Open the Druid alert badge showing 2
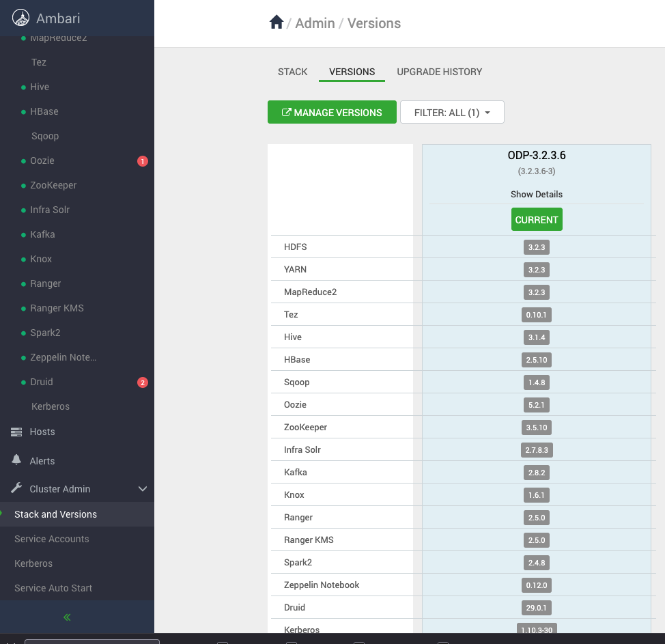The height and width of the screenshot is (644, 665). click(143, 382)
